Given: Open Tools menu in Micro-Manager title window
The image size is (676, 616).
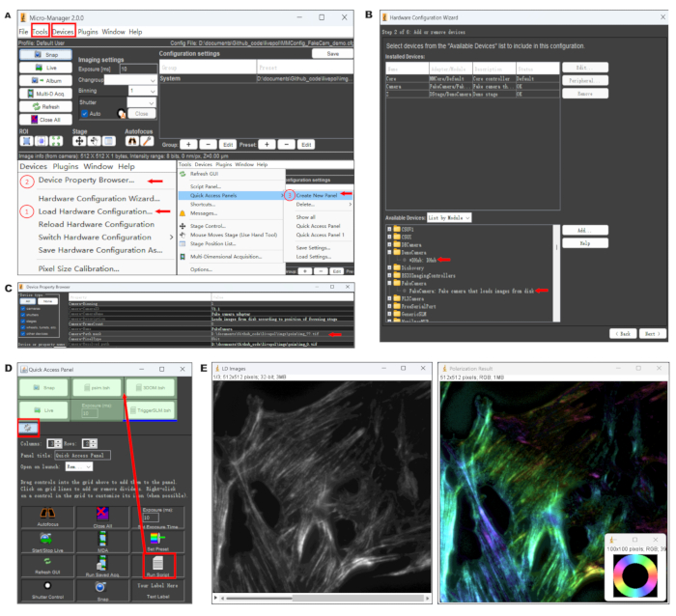Looking at the screenshot, I should tap(40, 32).
